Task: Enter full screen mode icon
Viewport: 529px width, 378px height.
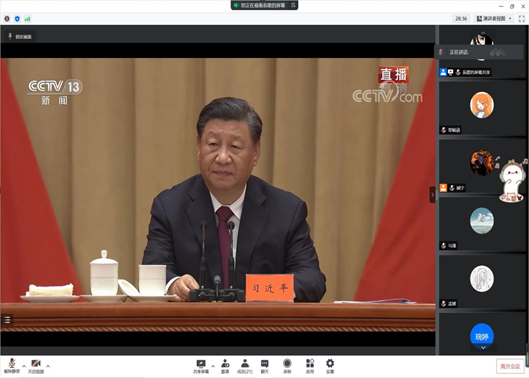Action: [x=522, y=19]
